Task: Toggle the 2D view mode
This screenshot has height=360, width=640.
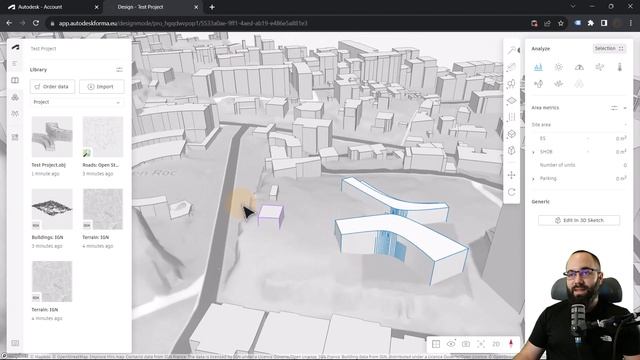Action: 496,344
